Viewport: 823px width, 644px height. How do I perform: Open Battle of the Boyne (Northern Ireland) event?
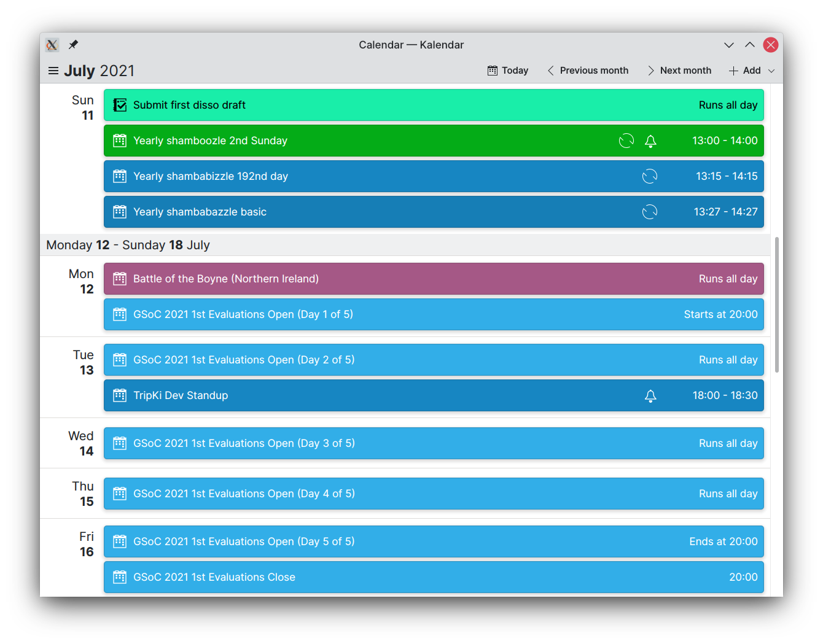pyautogui.click(x=434, y=279)
